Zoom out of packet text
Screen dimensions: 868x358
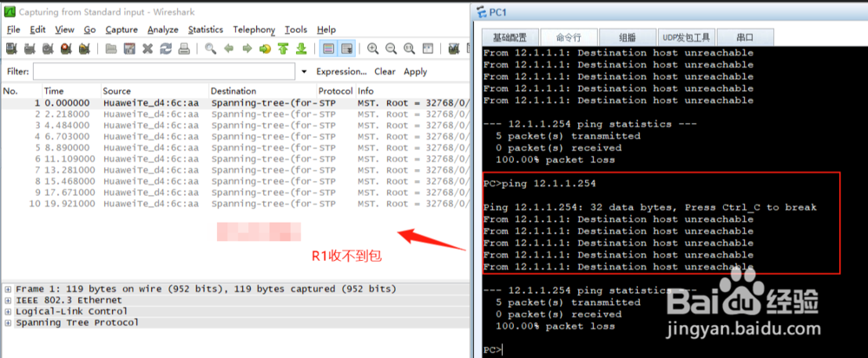(x=391, y=49)
